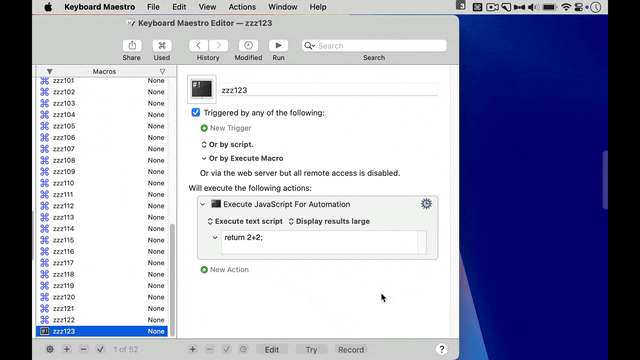Screen dimensions: 640x360
Task: Open macro list gear menu
Action: pyautogui.click(x=50, y=349)
